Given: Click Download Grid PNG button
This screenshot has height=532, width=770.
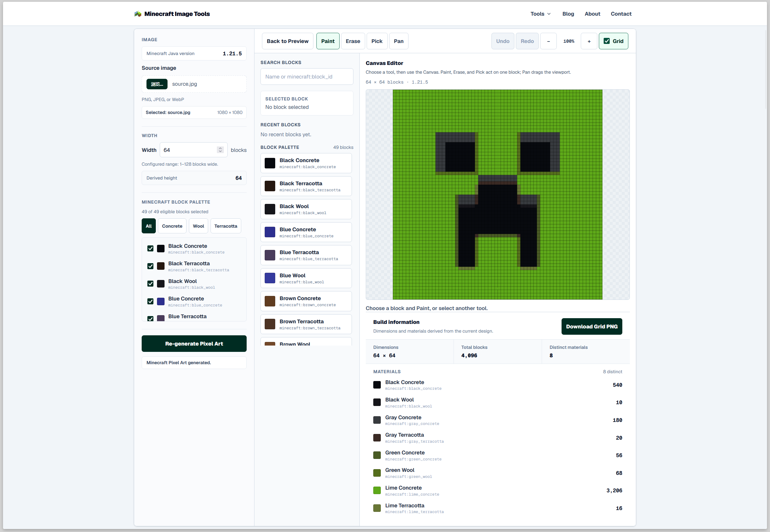Looking at the screenshot, I should pyautogui.click(x=591, y=326).
